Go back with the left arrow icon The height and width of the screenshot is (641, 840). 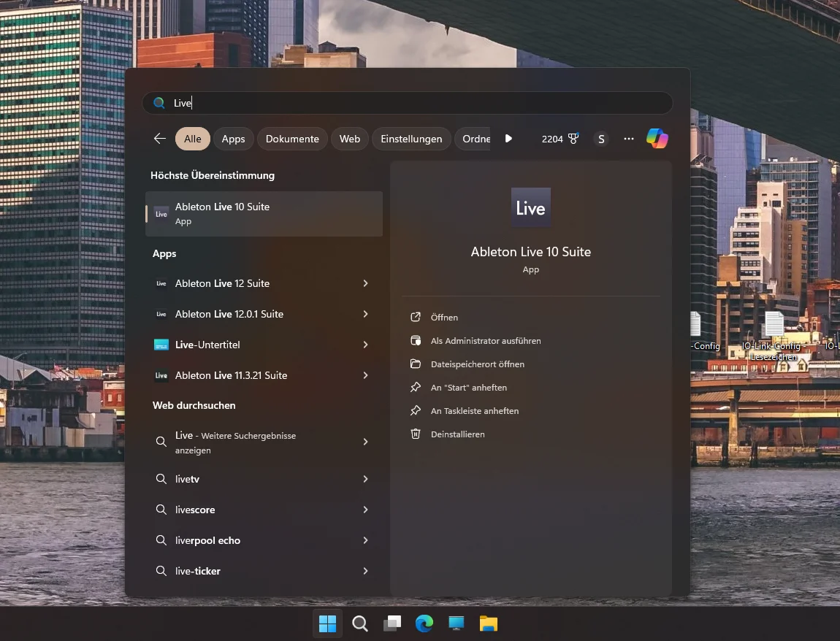coord(160,139)
